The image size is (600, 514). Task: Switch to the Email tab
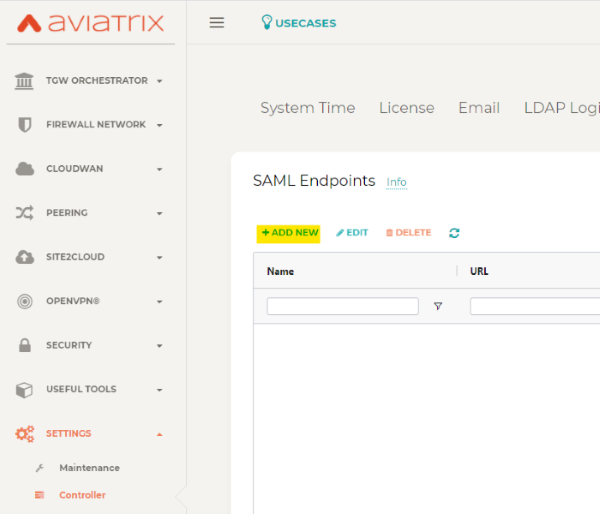tap(478, 108)
